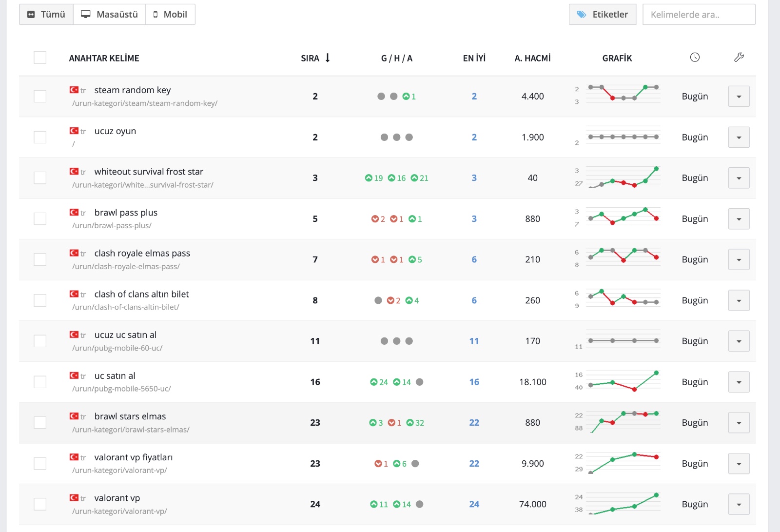Click Turkey flag for steam random key

(x=74, y=90)
